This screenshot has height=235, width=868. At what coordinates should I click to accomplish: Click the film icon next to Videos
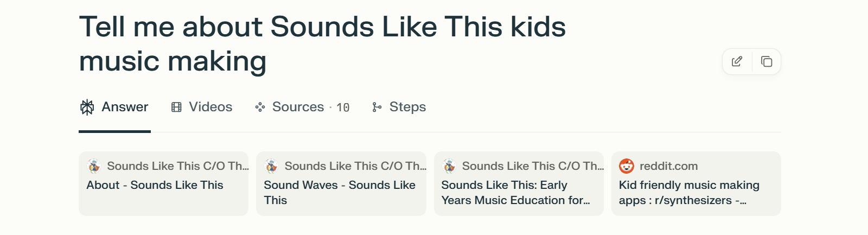coord(176,107)
